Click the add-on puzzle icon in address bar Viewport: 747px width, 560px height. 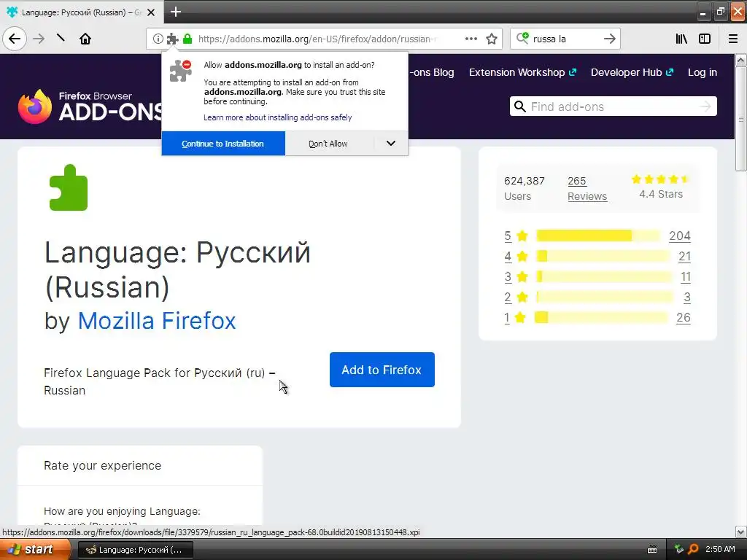[x=172, y=39]
